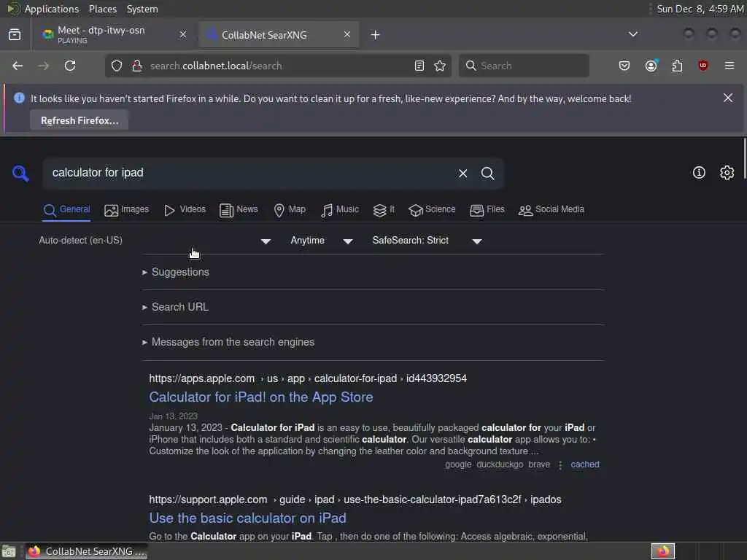Open the Auto-detect (en-US) language dropdown
The height and width of the screenshot is (560, 747).
coord(155,241)
